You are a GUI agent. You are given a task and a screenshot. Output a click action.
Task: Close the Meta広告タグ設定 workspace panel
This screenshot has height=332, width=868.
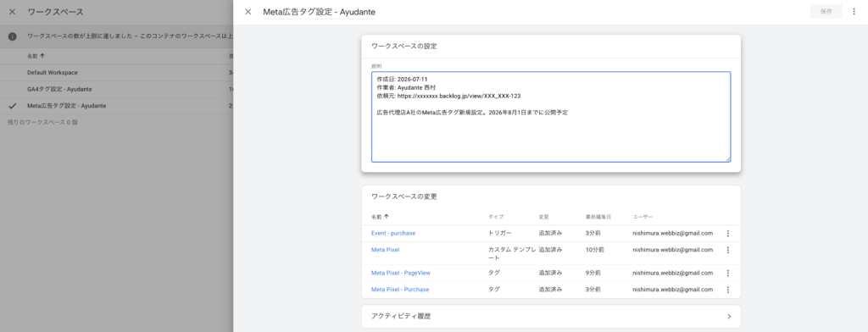[248, 12]
